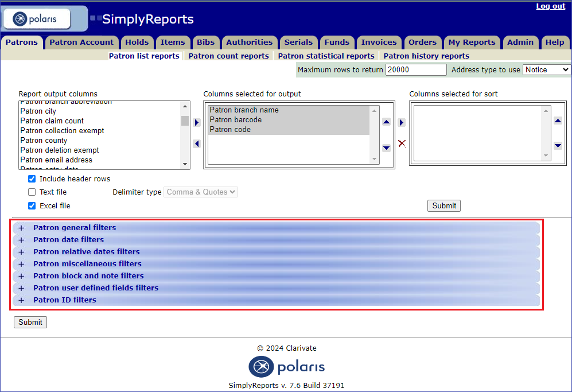Toggle Include header rows checkbox
572x392 pixels.
(32, 179)
